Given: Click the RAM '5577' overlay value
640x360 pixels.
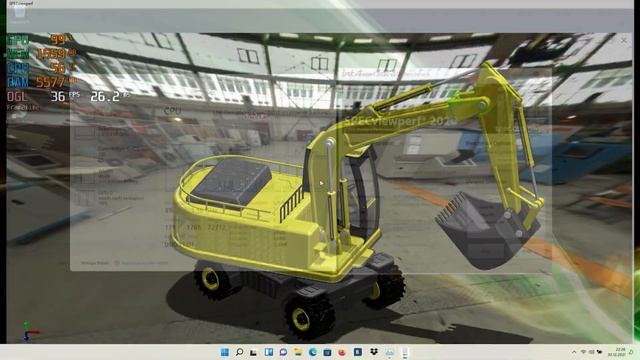Looking at the screenshot, I should pyautogui.click(x=50, y=82).
